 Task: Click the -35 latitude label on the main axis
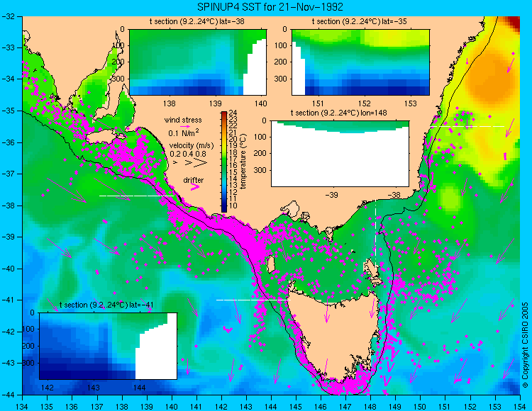(8, 111)
